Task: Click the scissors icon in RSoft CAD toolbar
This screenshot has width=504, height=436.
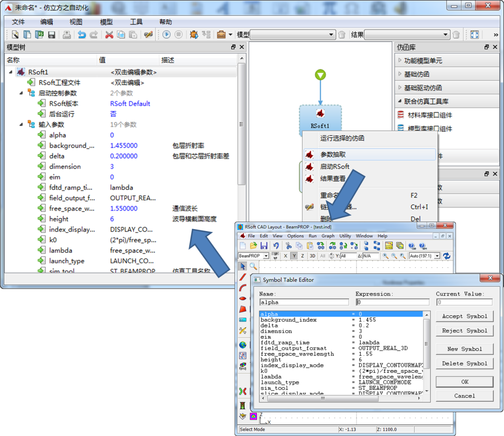Action: pos(289,246)
